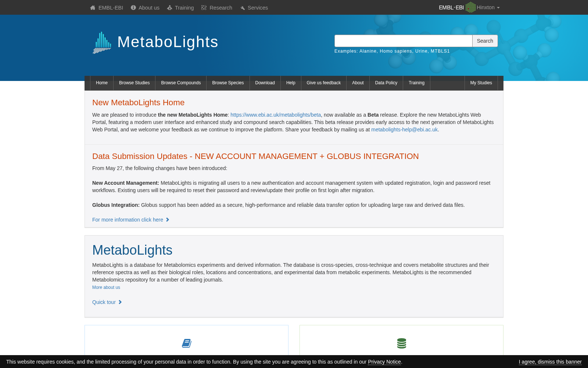
Task: Click the EMBL-EBI home icon
Action: point(93,8)
